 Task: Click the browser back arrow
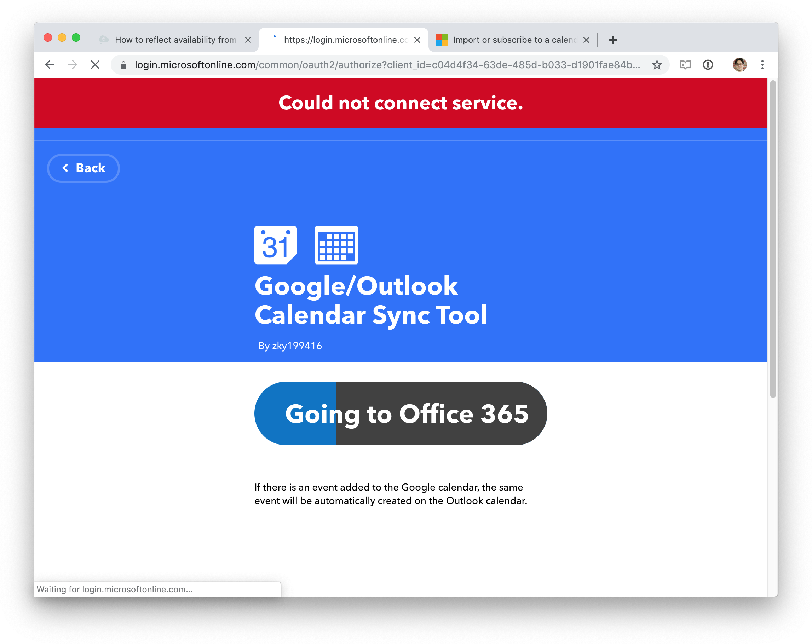50,65
